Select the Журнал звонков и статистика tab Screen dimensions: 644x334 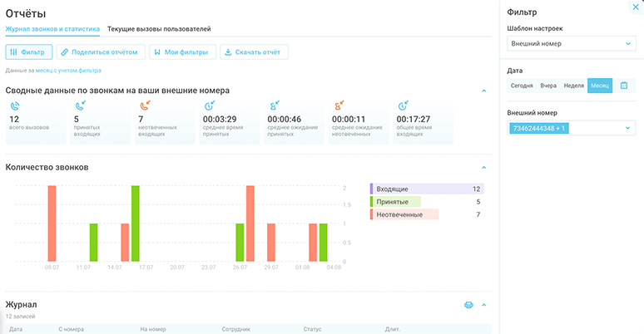pos(52,29)
